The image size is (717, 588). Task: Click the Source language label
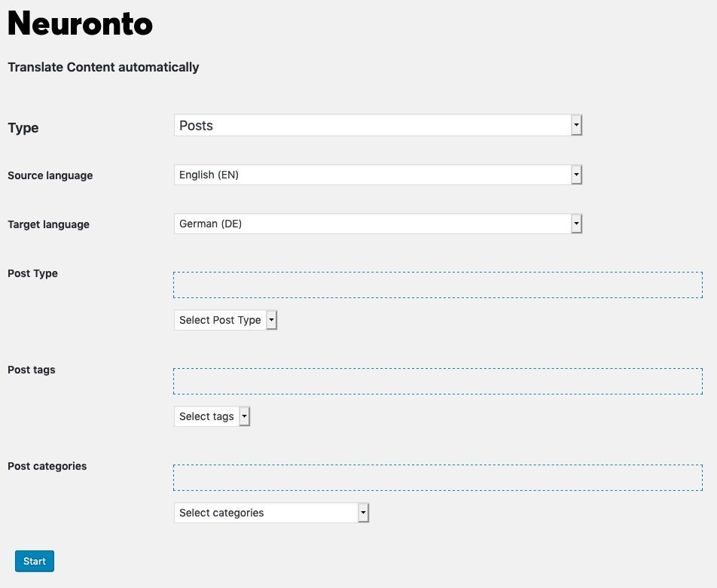click(50, 175)
